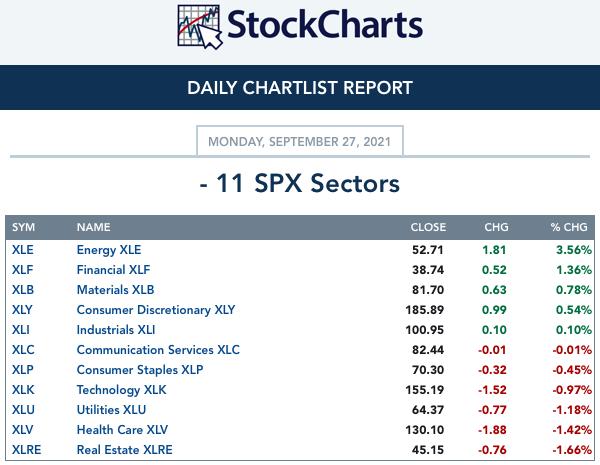Viewport: 600px width, 465px height.
Task: Select the XLF symbol link
Action: pos(23,270)
